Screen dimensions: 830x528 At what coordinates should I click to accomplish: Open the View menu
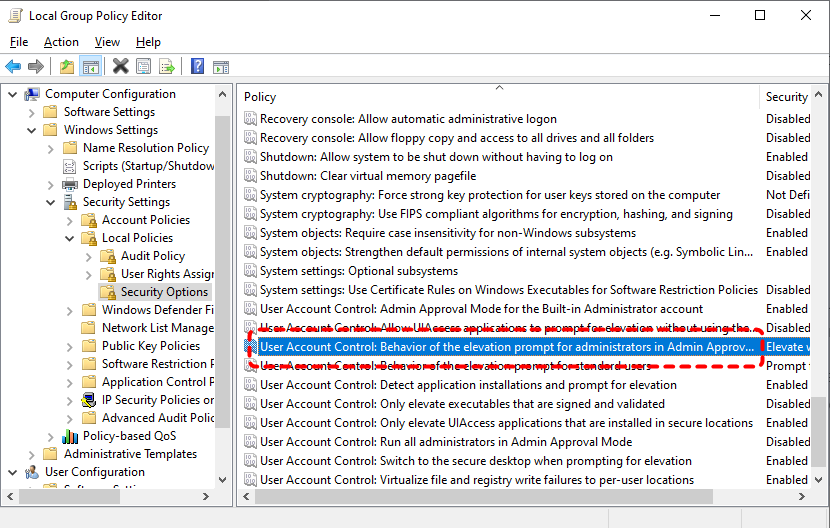click(x=107, y=42)
